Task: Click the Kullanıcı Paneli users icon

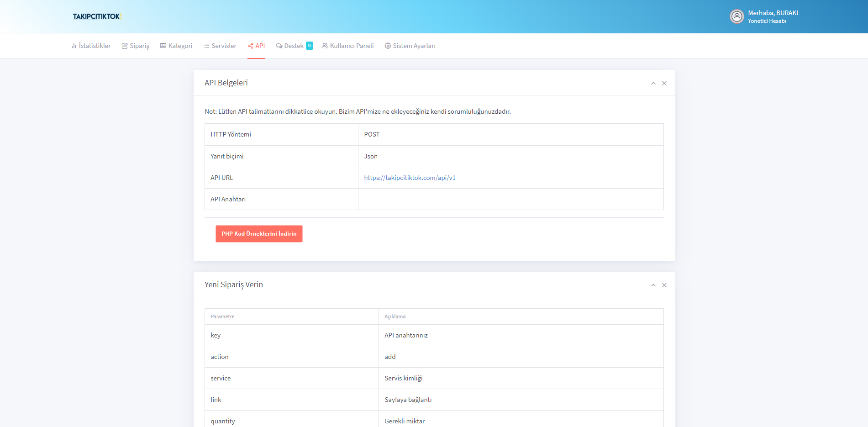Action: pyautogui.click(x=325, y=46)
